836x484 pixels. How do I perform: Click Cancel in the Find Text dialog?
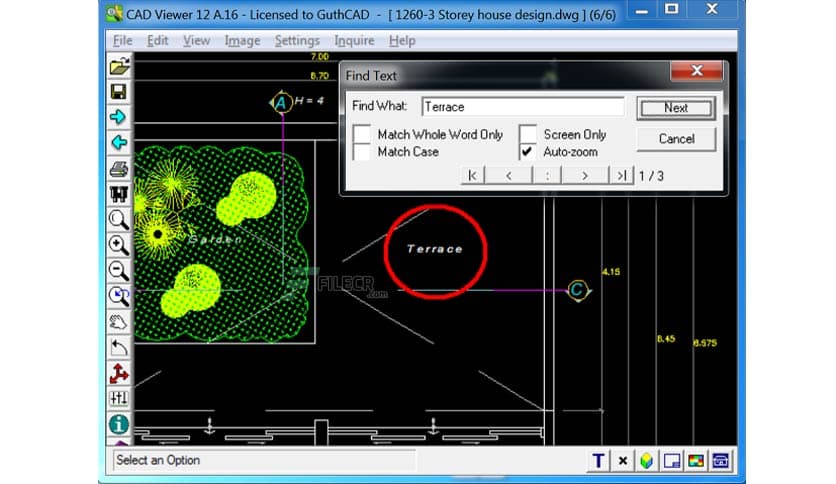[676, 139]
